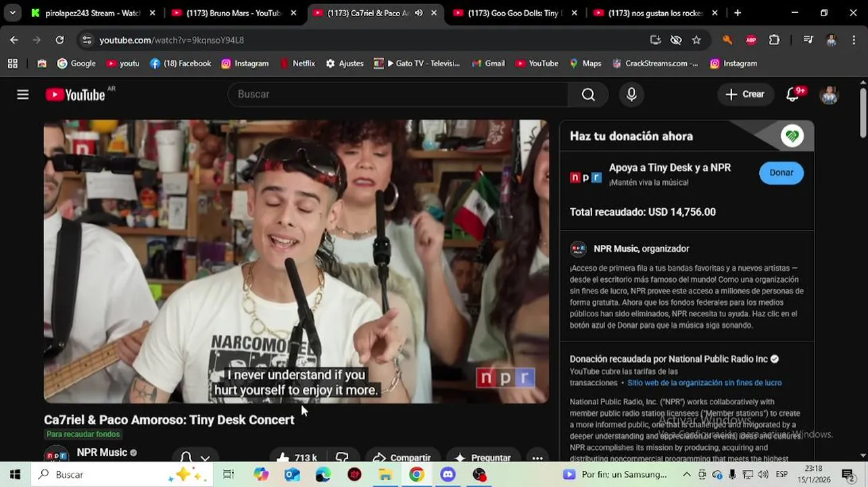Image resolution: width=868 pixels, height=487 pixels.
Task: Open Microsoft Edge from the taskbar
Action: pos(323,475)
